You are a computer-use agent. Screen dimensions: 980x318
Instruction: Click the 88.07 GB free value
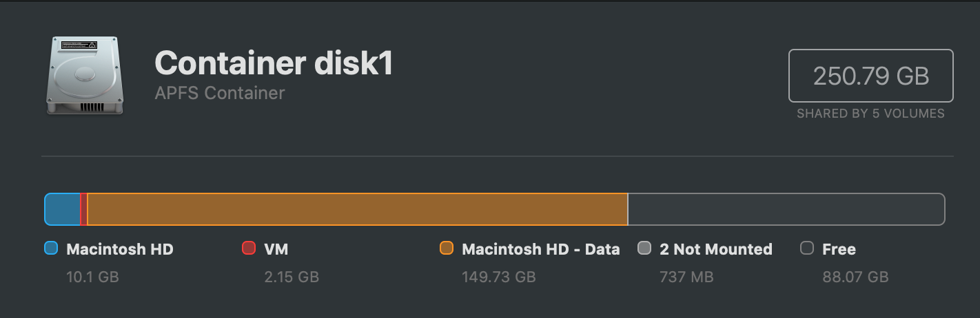(855, 277)
